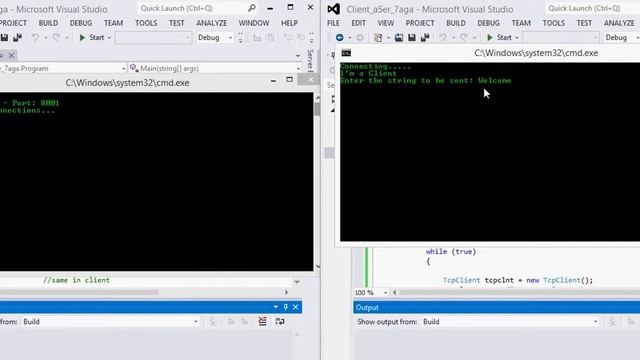
Task: Click Navigate Forward icon in Client toolbar
Action: (360, 38)
